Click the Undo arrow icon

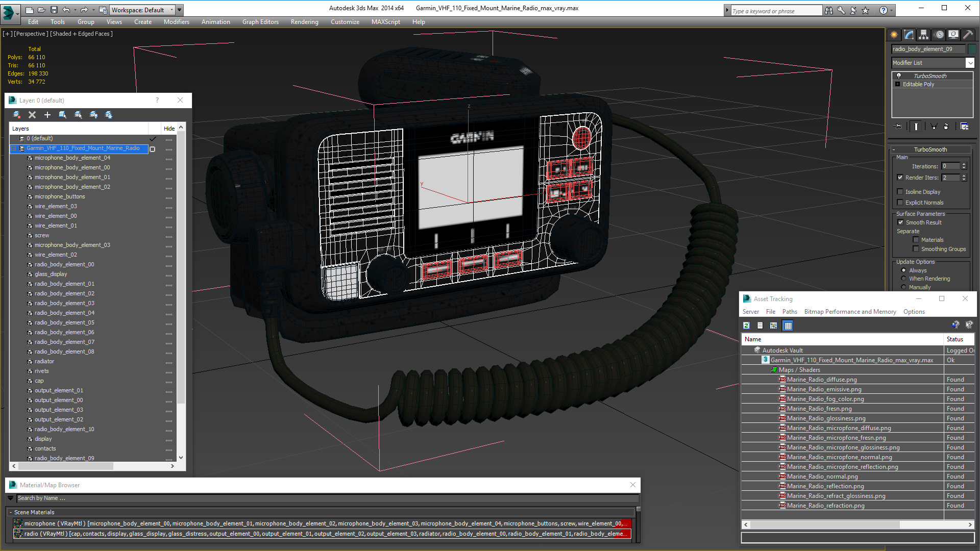point(66,10)
